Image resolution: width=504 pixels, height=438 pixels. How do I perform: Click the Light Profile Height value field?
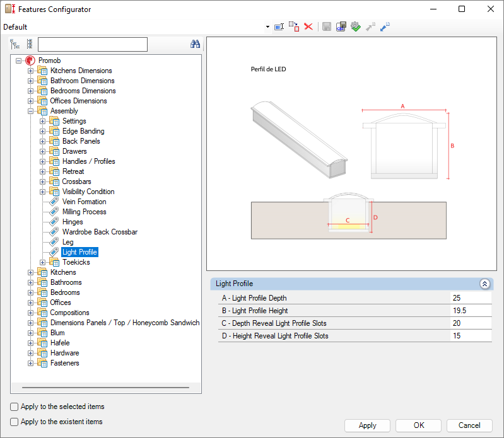tap(470, 311)
